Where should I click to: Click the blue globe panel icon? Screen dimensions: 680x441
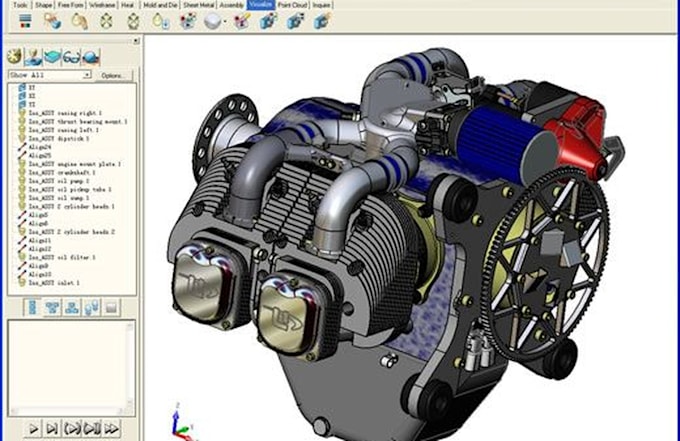91,57
